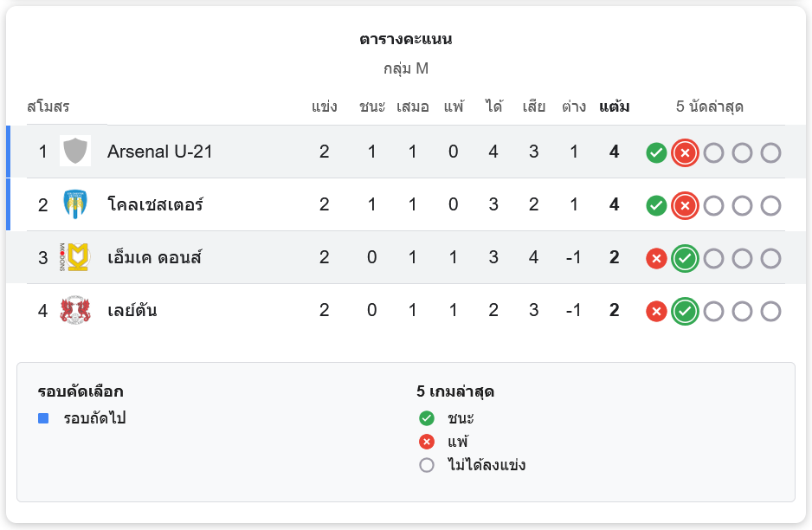Viewport: 812px width, 530px height.
Task: Click โคลเชสเตอร์'s red loss result icon
Action: 685,206
